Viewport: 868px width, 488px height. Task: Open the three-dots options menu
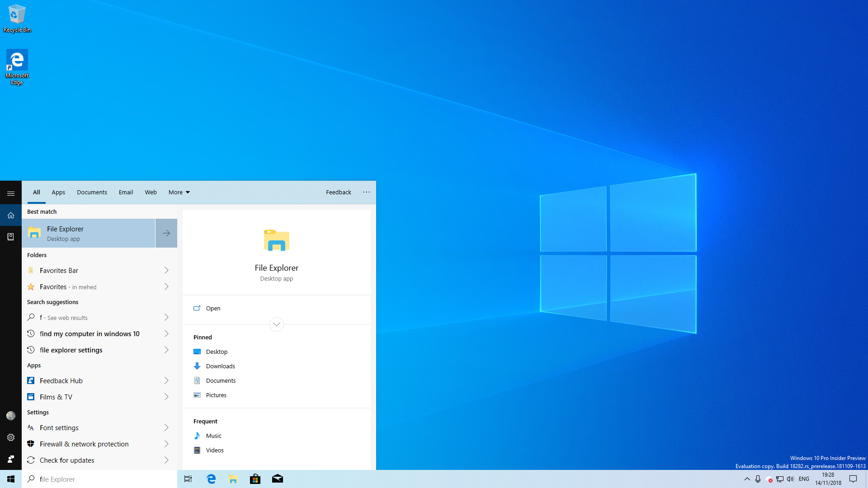point(366,192)
